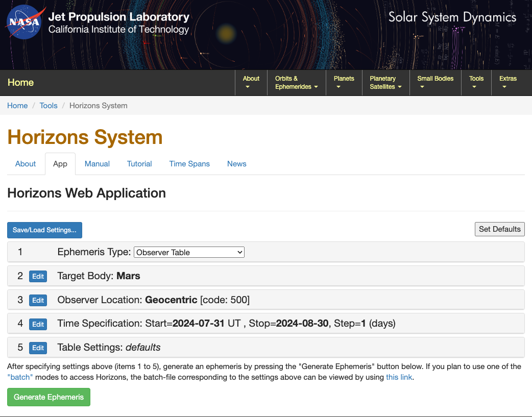
Task: Click Home in the dark navbar
Action: coord(21,83)
